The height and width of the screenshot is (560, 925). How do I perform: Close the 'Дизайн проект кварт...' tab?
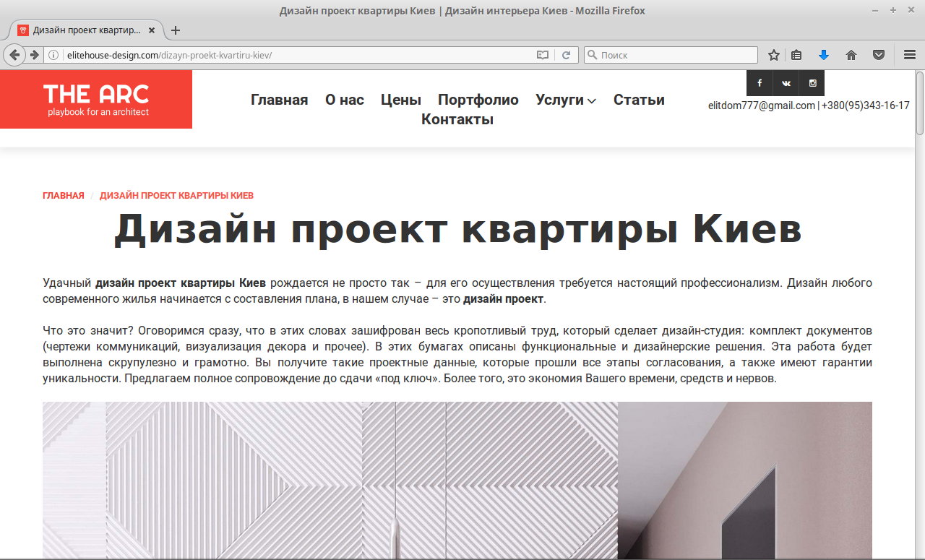coord(152,30)
